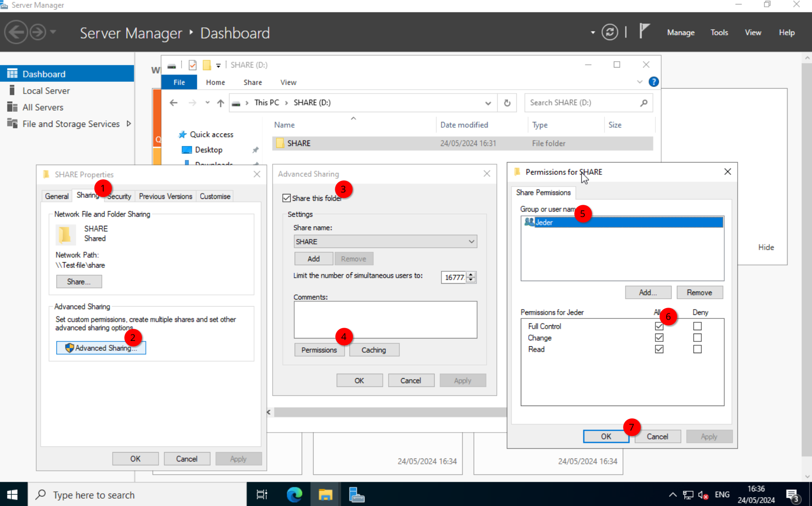Open Task View on the taskbar
The width and height of the screenshot is (812, 506).
click(262, 494)
